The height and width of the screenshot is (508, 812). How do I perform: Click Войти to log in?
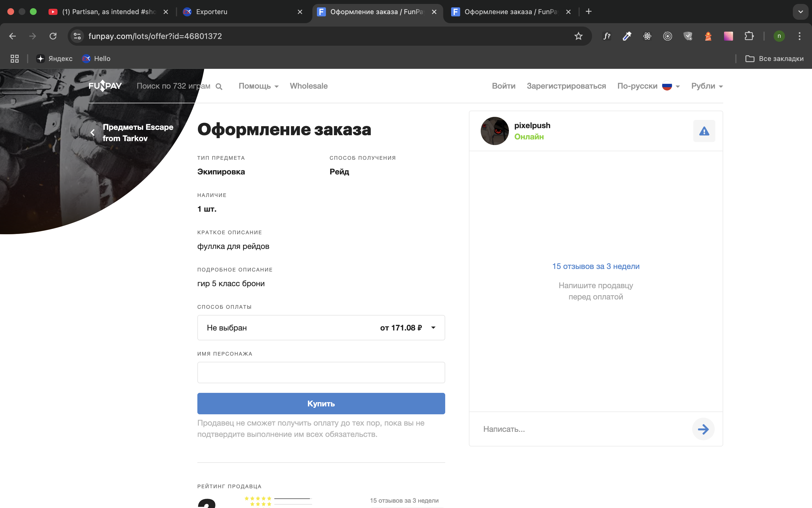[503, 86]
